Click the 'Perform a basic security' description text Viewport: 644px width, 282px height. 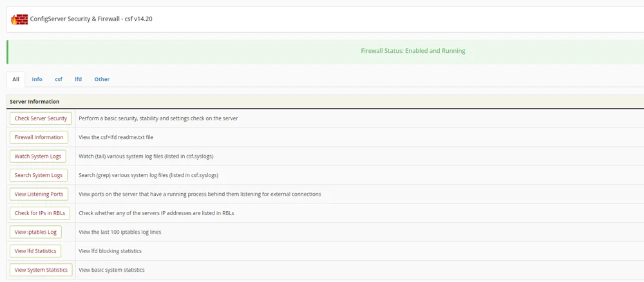click(x=158, y=118)
